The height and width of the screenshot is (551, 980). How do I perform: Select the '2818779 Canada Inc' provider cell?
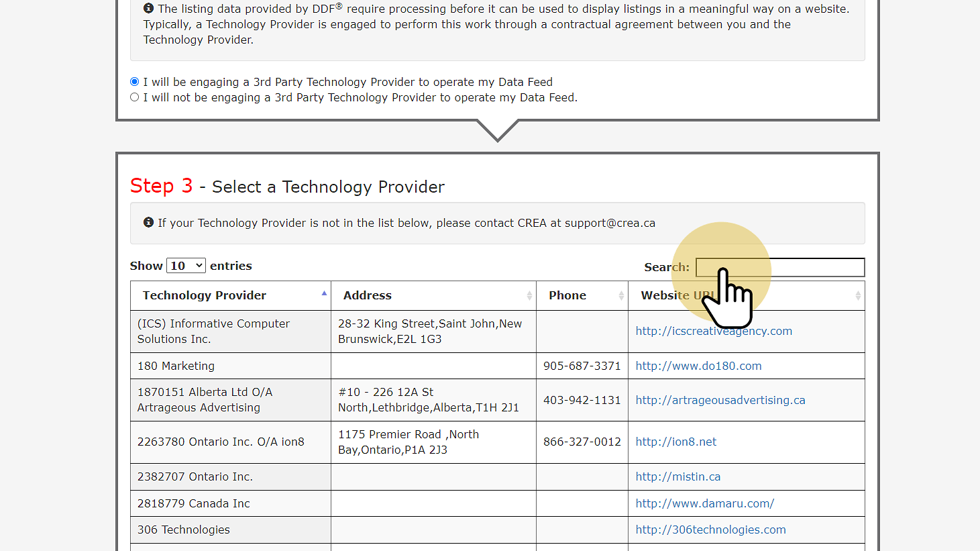231,503
